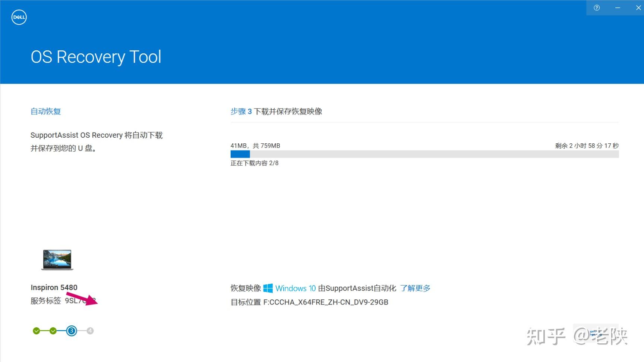
Task: Click the download progress bar
Action: [424, 154]
